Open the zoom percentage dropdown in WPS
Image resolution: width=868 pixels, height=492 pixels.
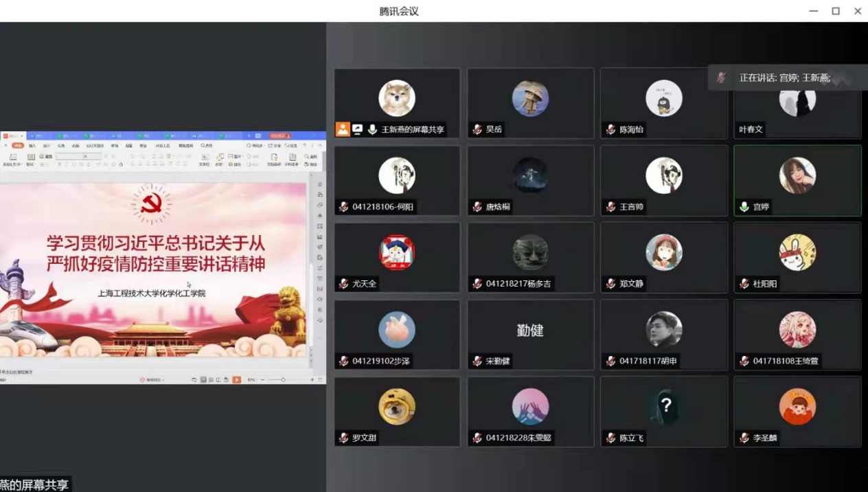tap(252, 379)
